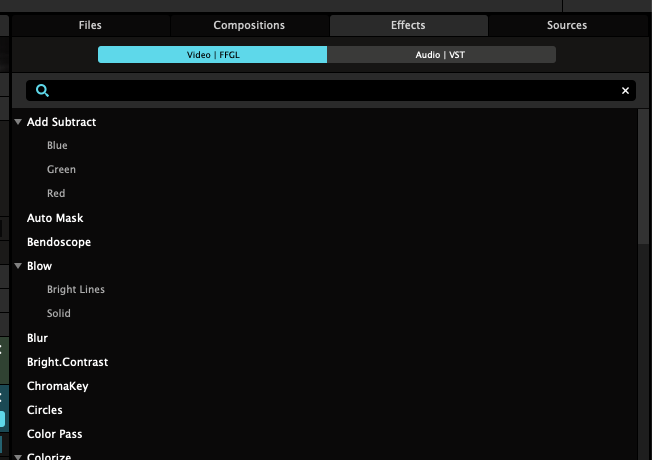Select the Circles effect
The image size is (652, 460).
point(44,410)
